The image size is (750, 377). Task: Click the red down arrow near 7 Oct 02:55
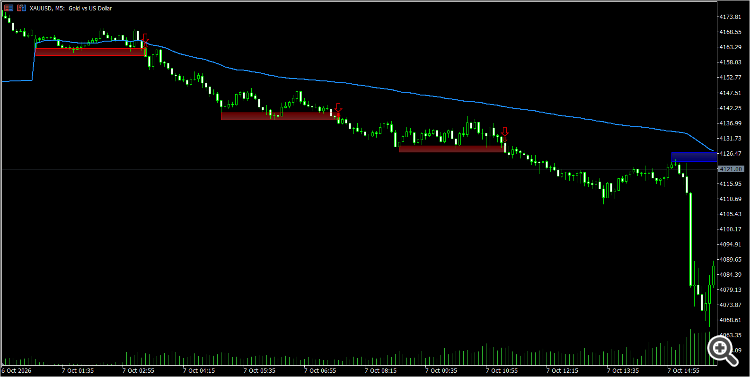pyautogui.click(x=145, y=38)
